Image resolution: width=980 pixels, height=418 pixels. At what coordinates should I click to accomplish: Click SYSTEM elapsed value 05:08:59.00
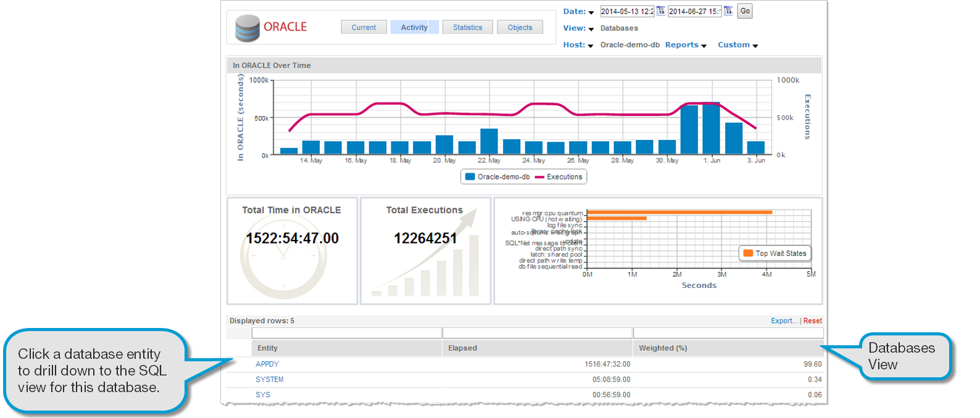click(611, 380)
